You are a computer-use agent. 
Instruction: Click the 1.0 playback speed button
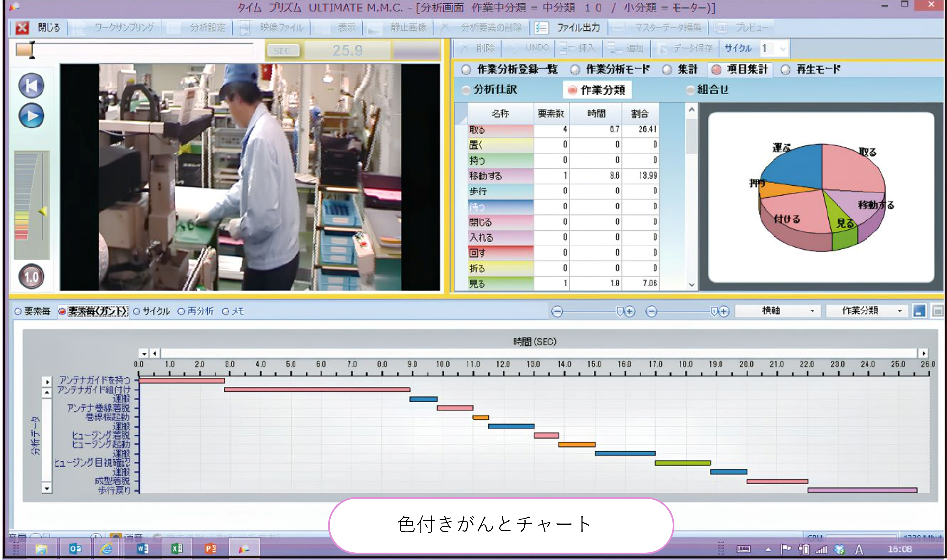point(31,277)
